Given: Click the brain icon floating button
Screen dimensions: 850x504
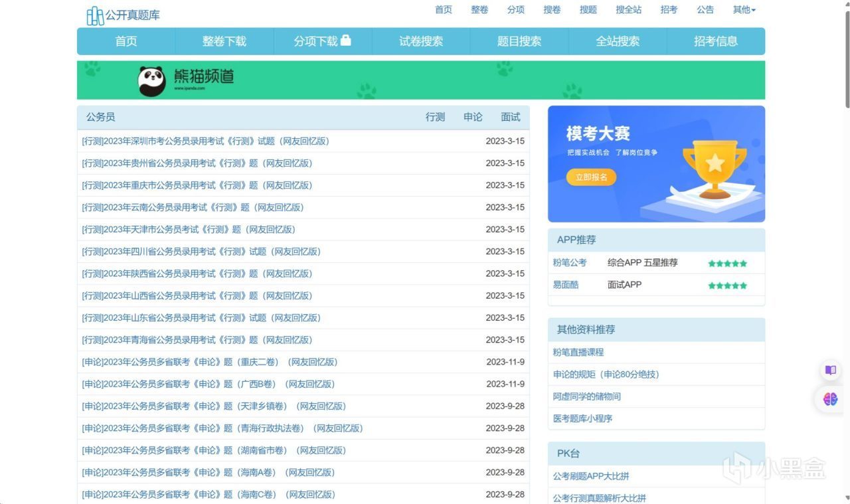Looking at the screenshot, I should (830, 399).
